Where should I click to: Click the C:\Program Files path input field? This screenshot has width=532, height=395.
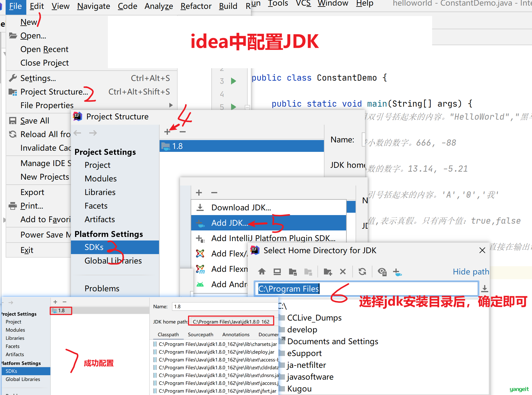coord(366,288)
